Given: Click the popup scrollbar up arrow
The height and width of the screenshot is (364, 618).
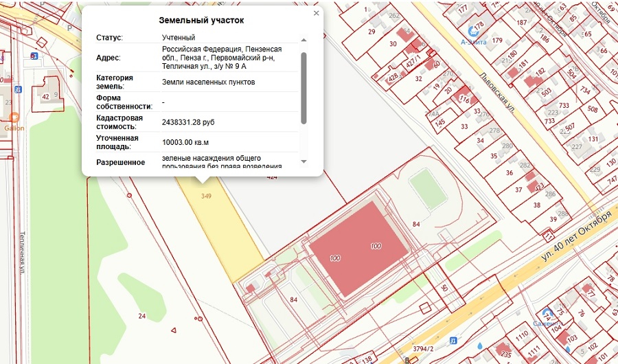Looking at the screenshot, I should tap(304, 40).
